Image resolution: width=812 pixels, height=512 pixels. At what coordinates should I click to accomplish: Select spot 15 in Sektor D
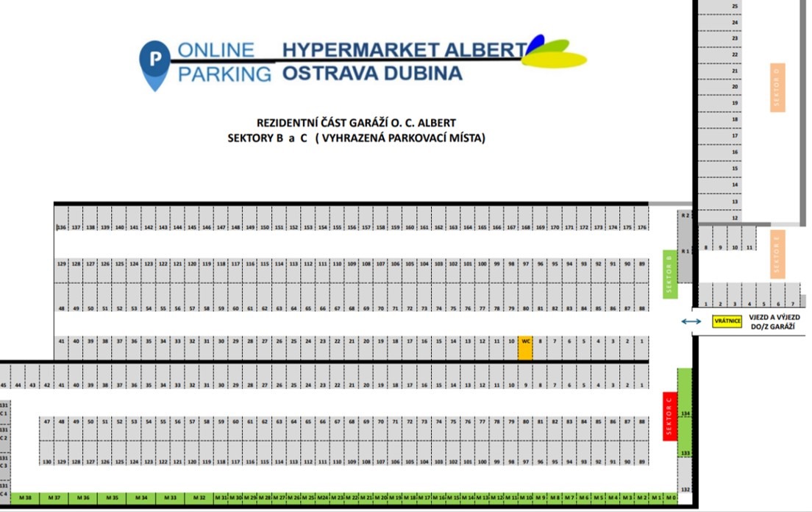coord(720,168)
